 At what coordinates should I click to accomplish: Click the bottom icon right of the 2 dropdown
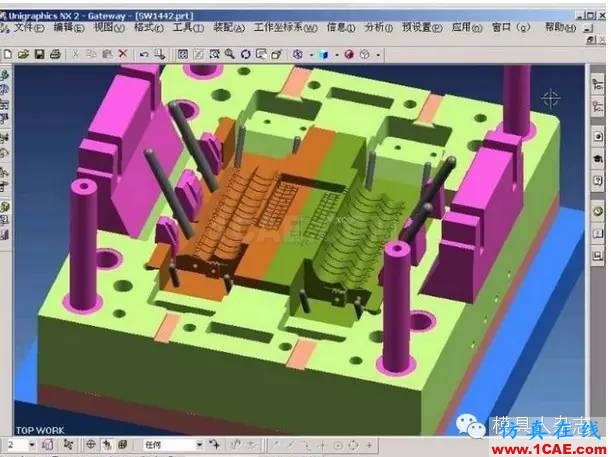[x=48, y=444]
